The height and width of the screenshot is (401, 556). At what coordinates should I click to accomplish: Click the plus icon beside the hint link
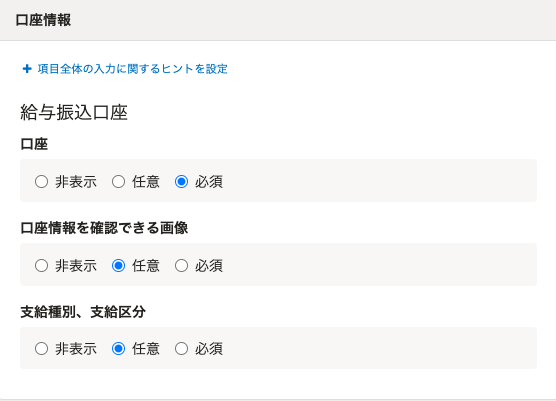(27, 69)
